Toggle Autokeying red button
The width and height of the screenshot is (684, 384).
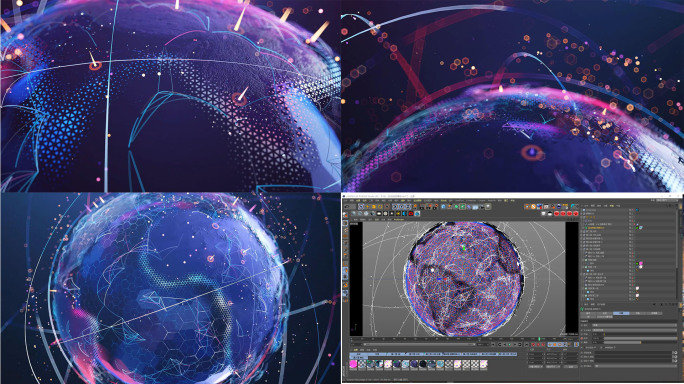(x=538, y=345)
